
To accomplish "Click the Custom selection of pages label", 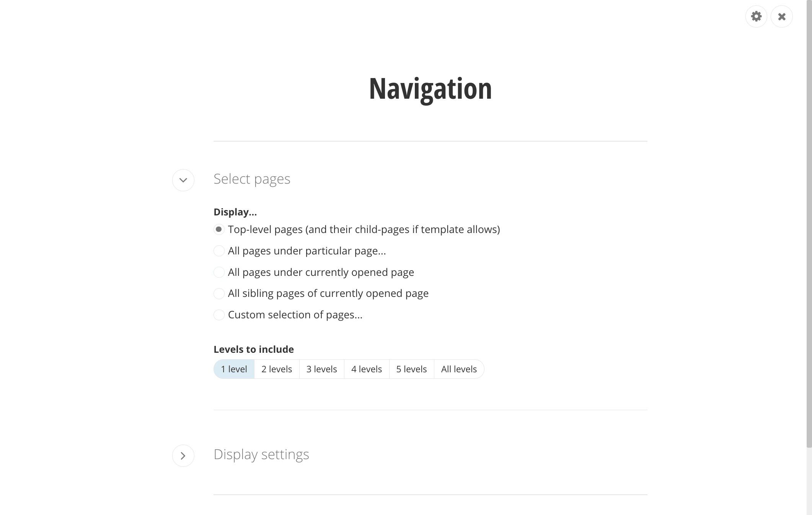I will click(x=295, y=315).
